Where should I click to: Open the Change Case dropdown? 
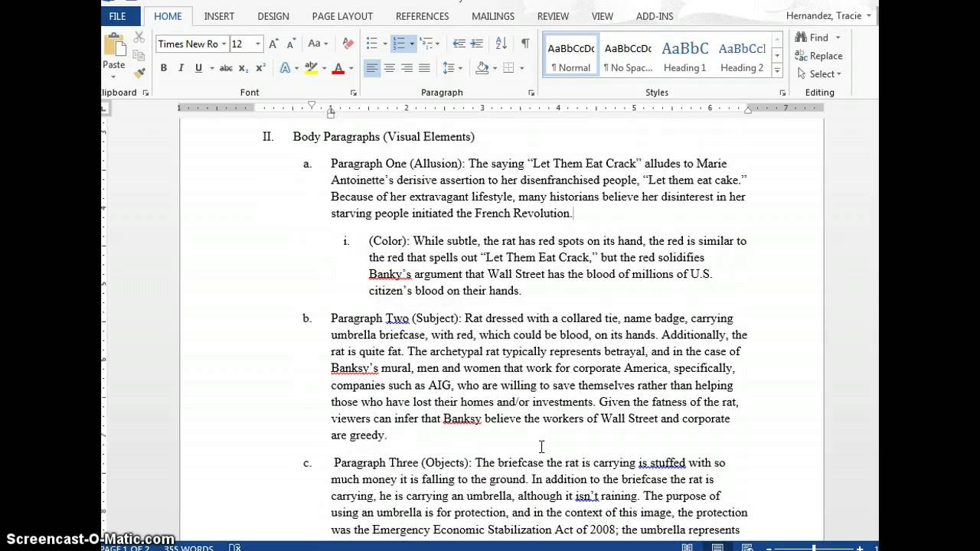pyautogui.click(x=318, y=44)
